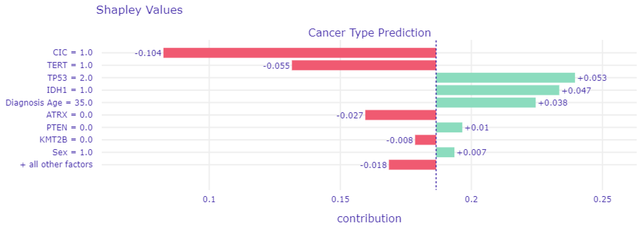This screenshot has width=644, height=227.
Task: Click the red ATRX bar
Action: point(400,115)
